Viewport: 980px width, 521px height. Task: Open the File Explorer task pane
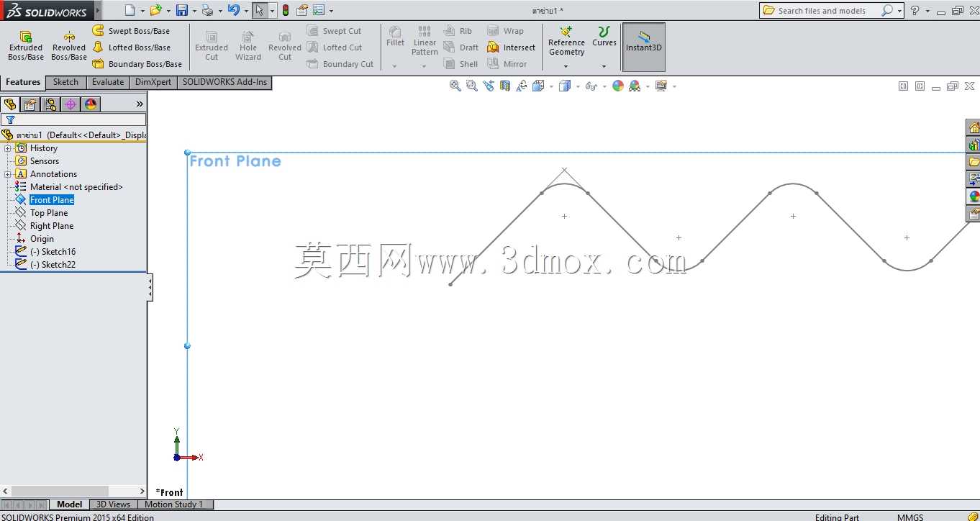974,162
